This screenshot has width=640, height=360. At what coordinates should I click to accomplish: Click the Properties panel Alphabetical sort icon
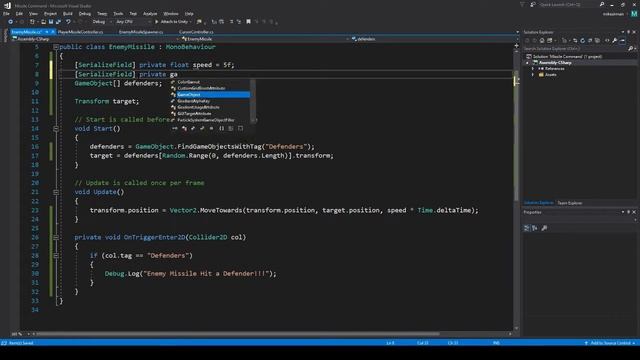(x=535, y=228)
